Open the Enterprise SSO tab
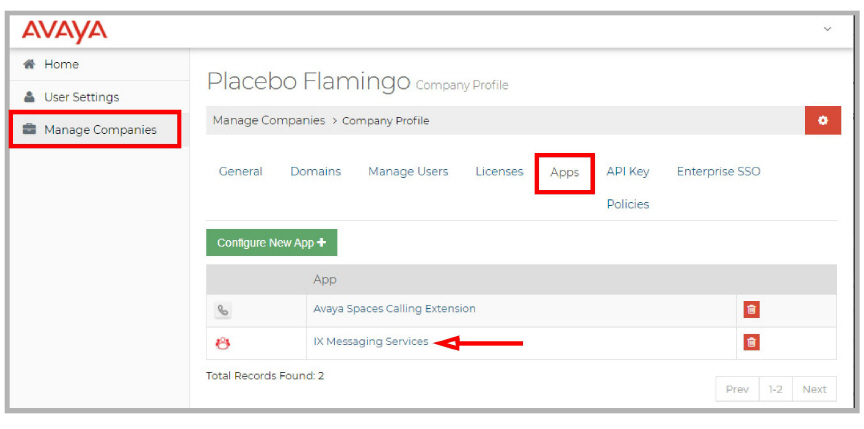 click(719, 171)
